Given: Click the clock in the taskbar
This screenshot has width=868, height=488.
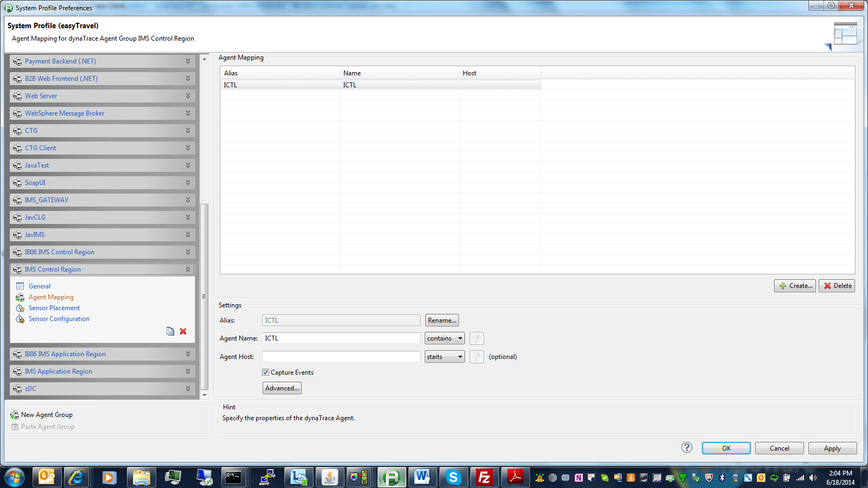Looking at the screenshot, I should (840, 478).
